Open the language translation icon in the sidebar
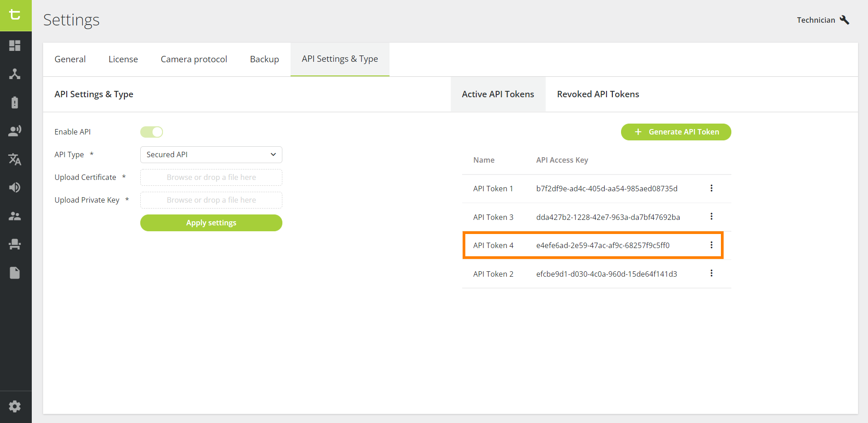Screen dimensions: 868x423 point(15,159)
